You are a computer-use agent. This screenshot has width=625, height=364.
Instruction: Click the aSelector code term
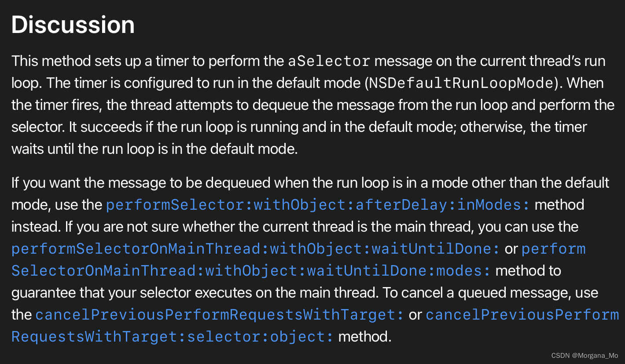tap(329, 61)
